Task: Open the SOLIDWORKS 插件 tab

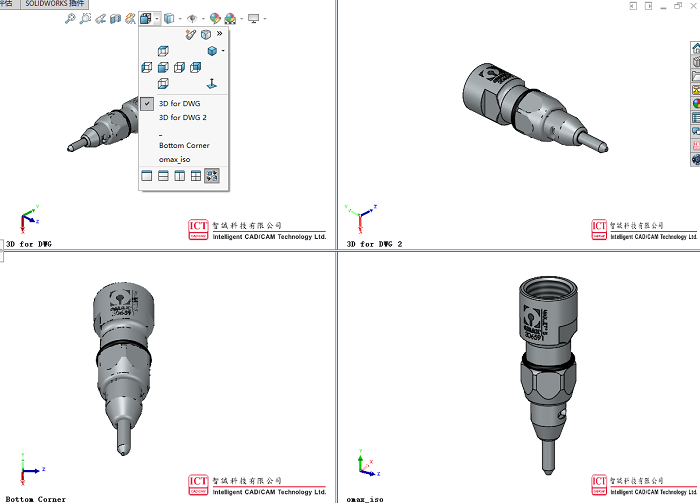Action: pyautogui.click(x=54, y=4)
